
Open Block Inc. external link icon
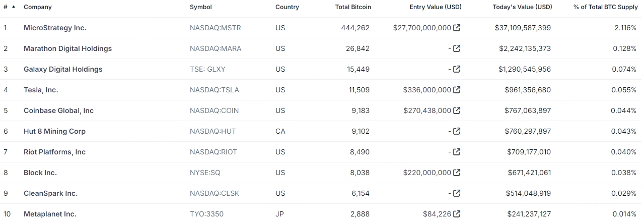[457, 173]
